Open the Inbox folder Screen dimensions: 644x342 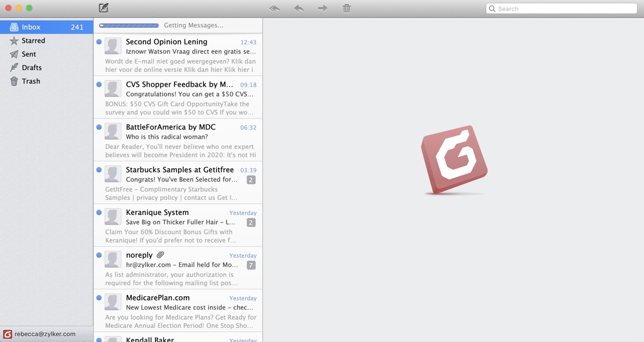(47, 27)
